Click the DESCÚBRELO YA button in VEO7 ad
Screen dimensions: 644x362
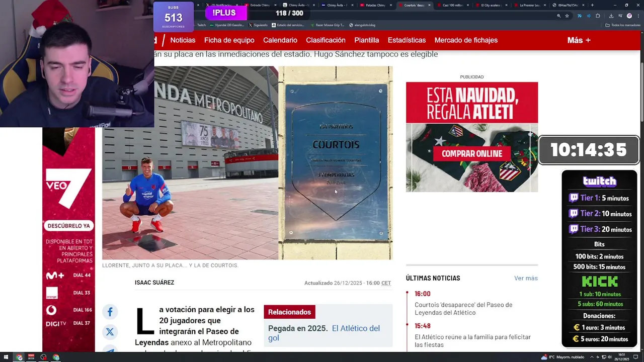(x=69, y=226)
